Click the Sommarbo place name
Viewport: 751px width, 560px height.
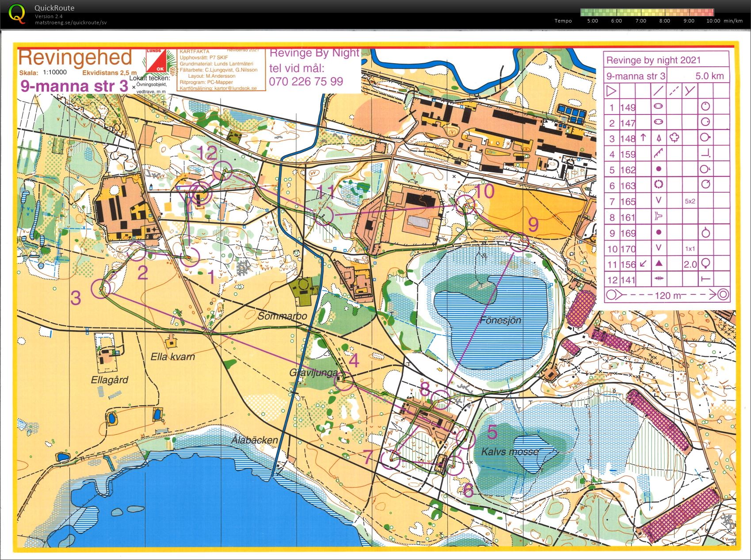click(282, 316)
